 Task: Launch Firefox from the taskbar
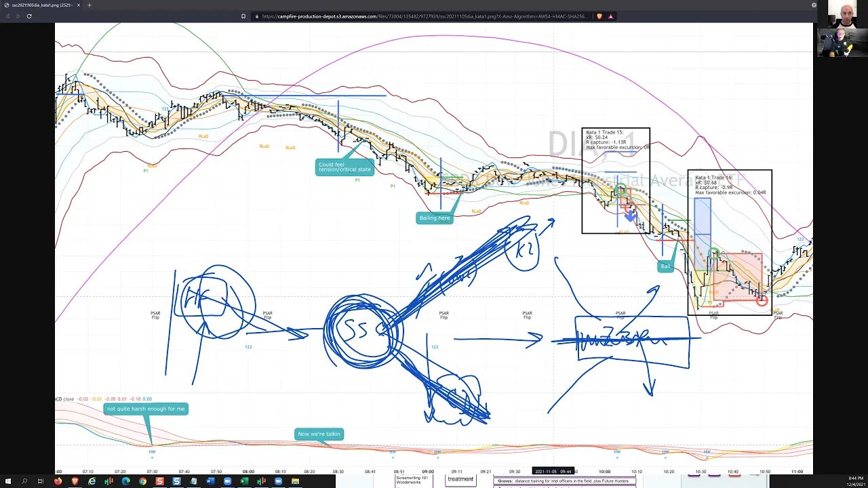58,481
